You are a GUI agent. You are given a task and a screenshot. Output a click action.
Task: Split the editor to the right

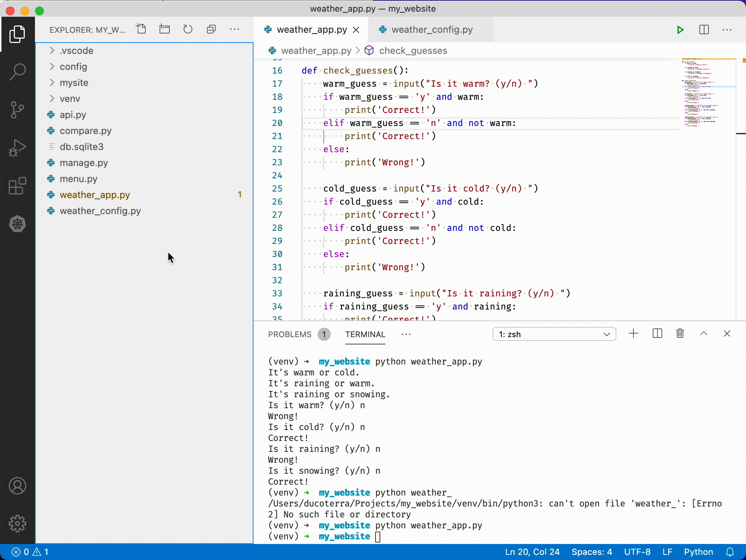pyautogui.click(x=704, y=30)
